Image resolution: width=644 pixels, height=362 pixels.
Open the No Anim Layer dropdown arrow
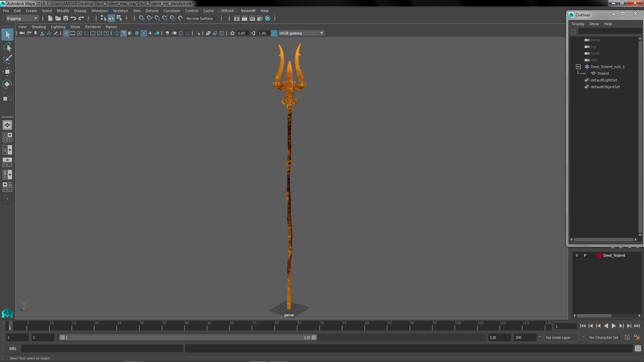click(540, 337)
